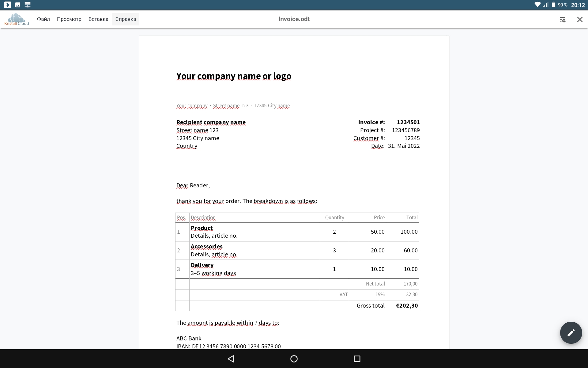
Task: Tap the image notification icon in status bar
Action: (x=18, y=5)
